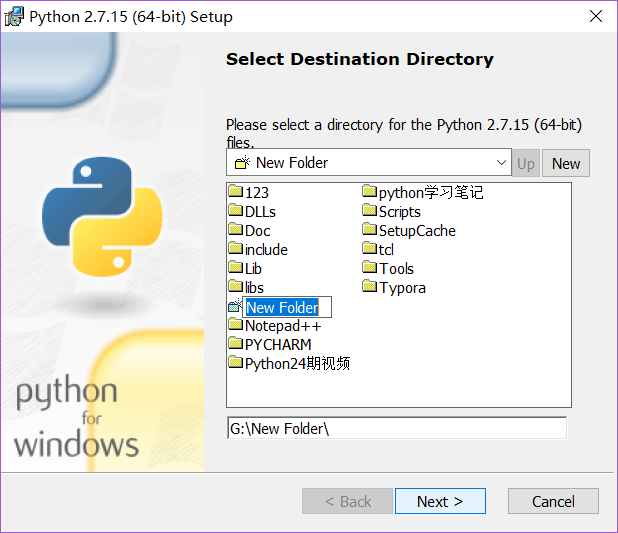618x533 pixels.
Task: Select the Notepad++ folder entry
Action: pyautogui.click(x=275, y=326)
